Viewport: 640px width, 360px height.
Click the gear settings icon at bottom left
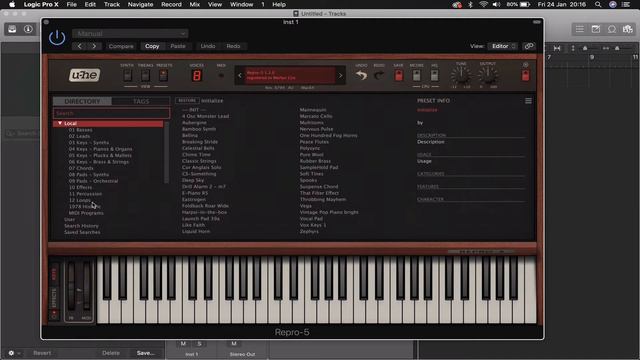11,353
